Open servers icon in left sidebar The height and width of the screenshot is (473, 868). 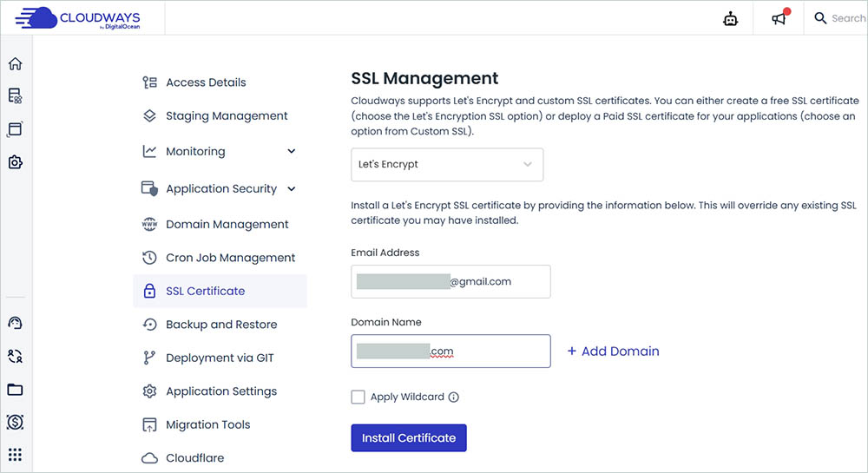16,95
